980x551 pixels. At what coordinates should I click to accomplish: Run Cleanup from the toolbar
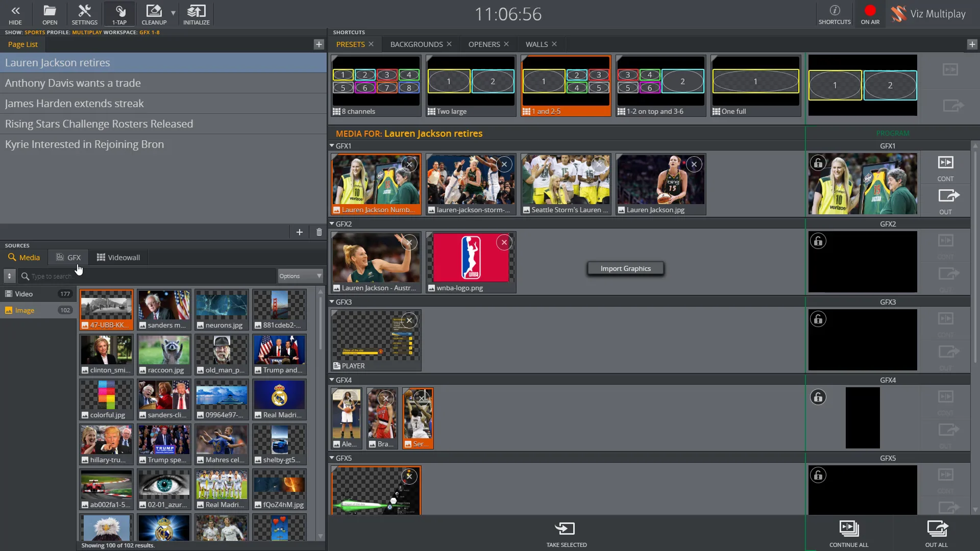point(153,14)
